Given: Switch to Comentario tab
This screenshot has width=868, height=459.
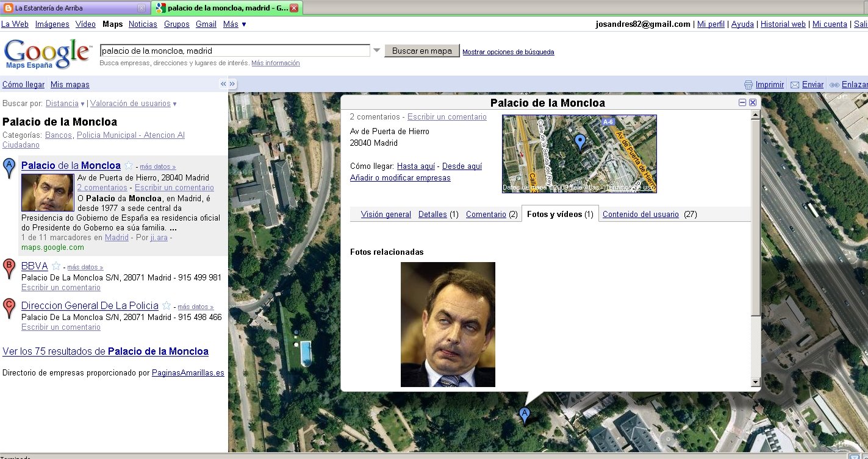Looking at the screenshot, I should tap(486, 215).
